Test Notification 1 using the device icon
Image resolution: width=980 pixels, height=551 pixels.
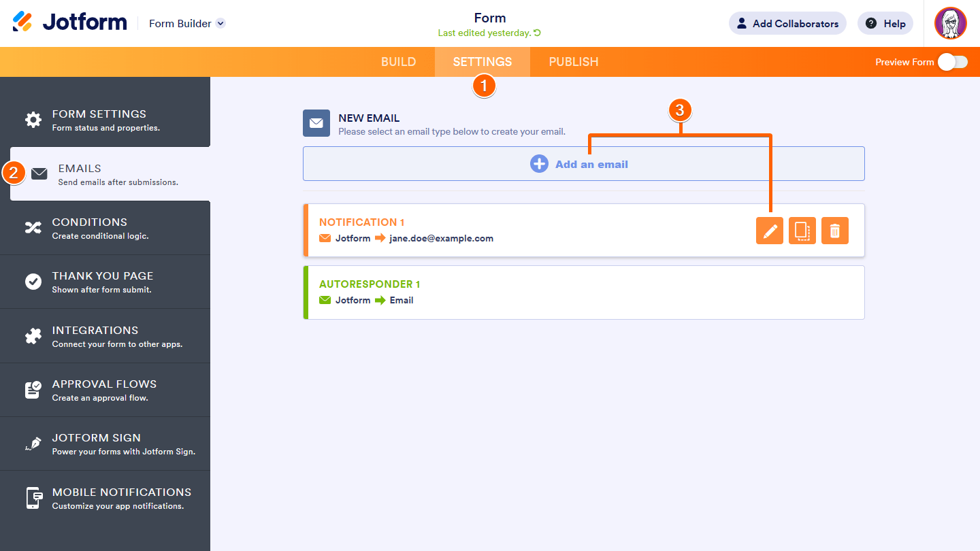click(x=802, y=231)
